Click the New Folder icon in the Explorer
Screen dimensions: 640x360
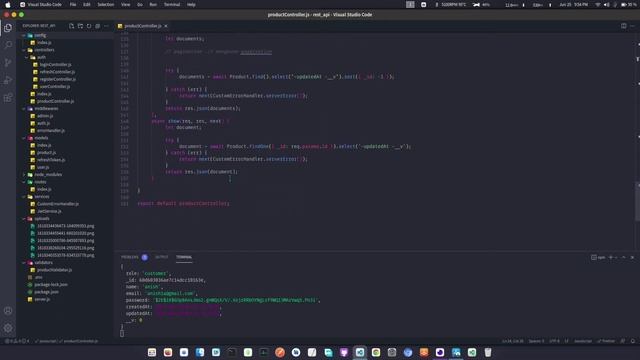click(80, 26)
